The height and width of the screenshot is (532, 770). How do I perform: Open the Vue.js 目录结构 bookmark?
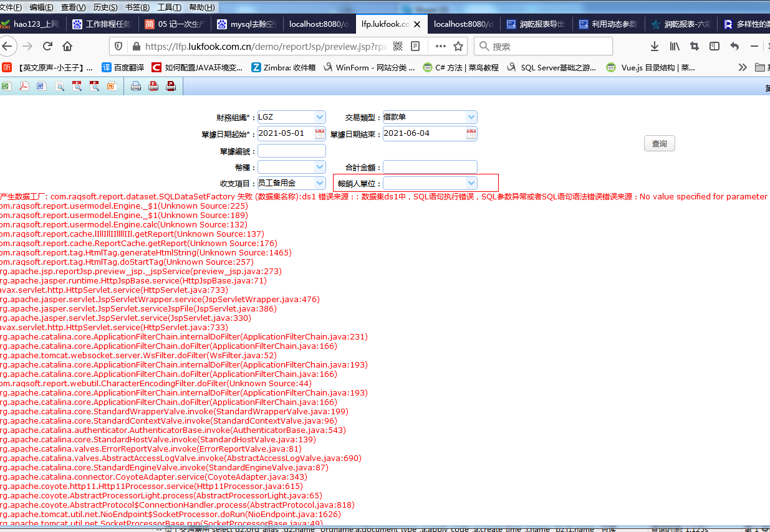tap(650, 67)
